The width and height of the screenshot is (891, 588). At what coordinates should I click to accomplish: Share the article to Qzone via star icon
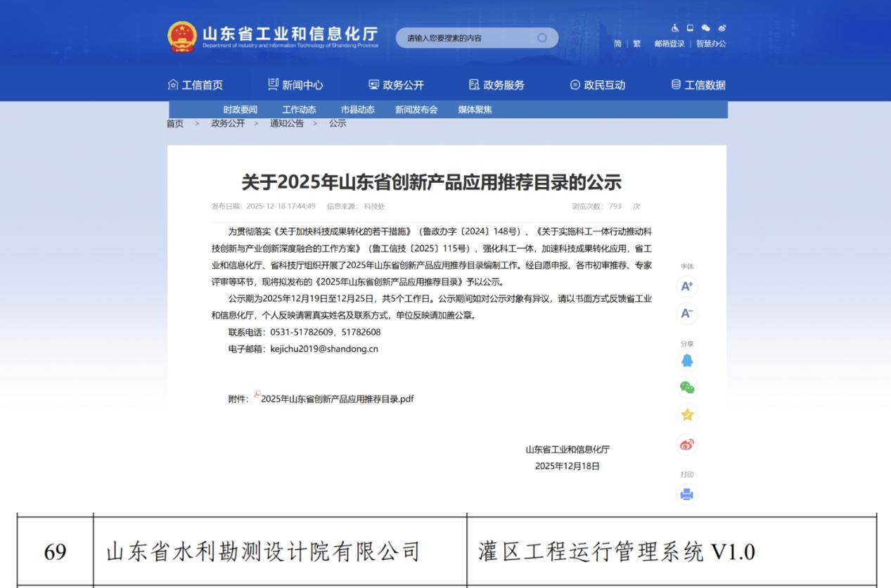tap(686, 415)
